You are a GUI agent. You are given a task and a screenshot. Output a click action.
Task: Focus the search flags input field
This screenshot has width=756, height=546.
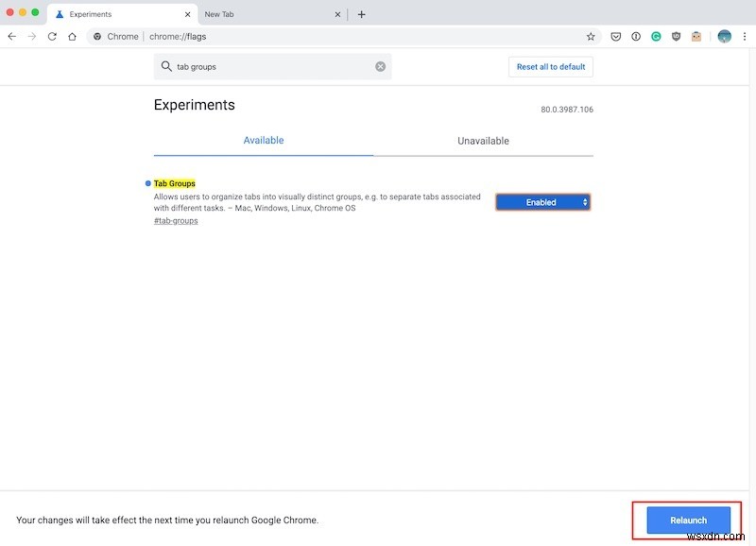[272, 66]
